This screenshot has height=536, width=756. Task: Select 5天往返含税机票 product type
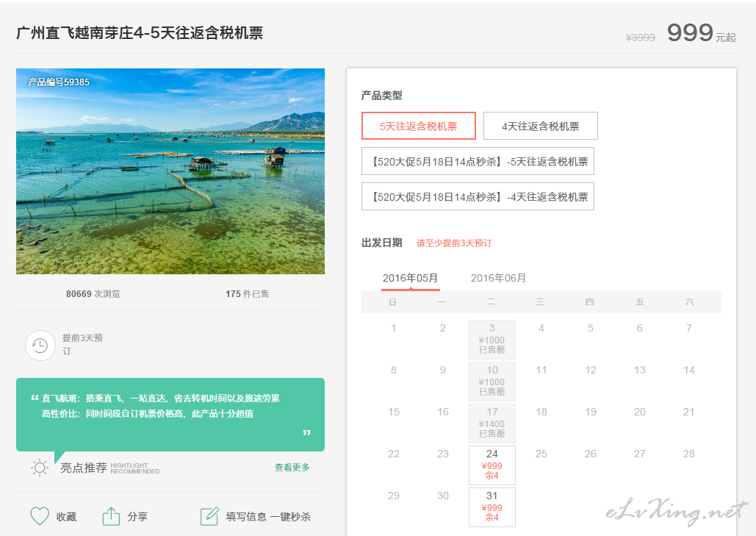[419, 126]
